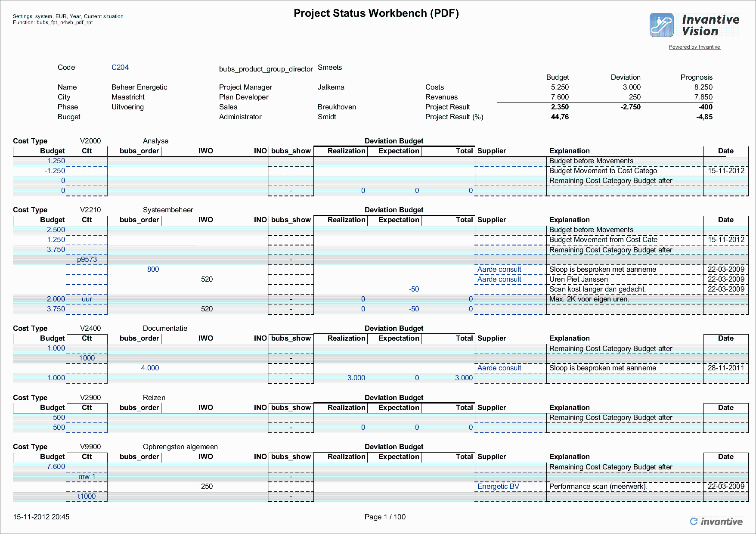Image resolution: width=756 pixels, height=534 pixels.
Task: Click the date 15-11-2012 in Analyse section
Action: pyautogui.click(x=725, y=171)
